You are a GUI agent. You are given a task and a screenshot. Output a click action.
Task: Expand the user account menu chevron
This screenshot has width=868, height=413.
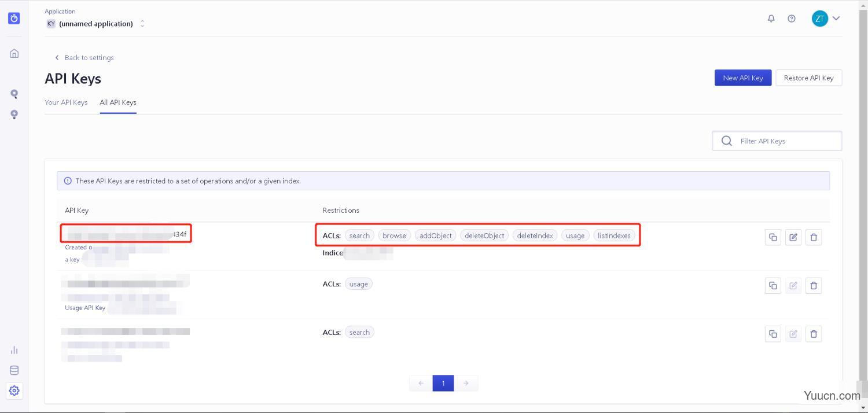[836, 19]
